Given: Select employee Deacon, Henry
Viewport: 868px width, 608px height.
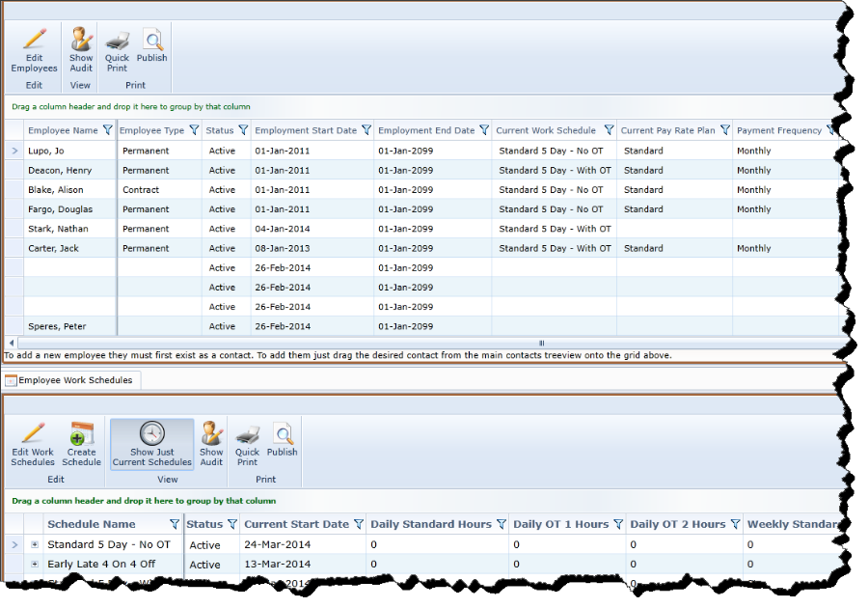Looking at the screenshot, I should (60, 171).
